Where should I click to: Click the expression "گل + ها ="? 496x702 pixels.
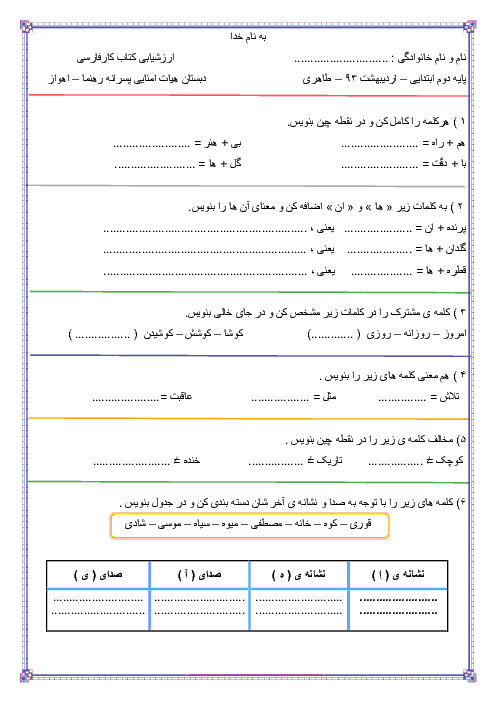pyautogui.click(x=220, y=164)
